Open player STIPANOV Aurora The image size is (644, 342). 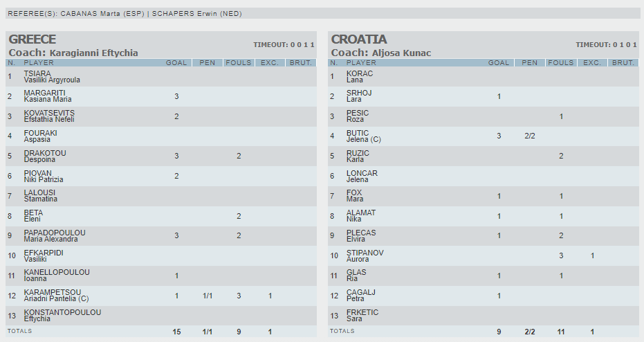point(365,255)
